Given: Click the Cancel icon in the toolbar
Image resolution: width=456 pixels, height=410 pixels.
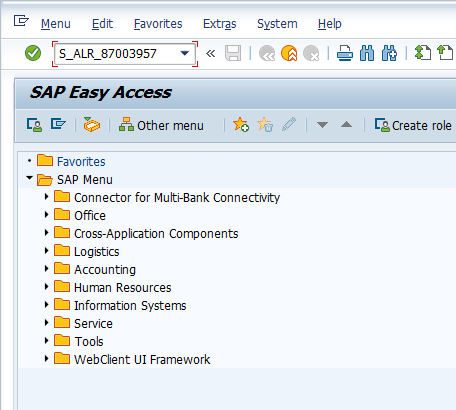Looking at the screenshot, I should (x=311, y=53).
